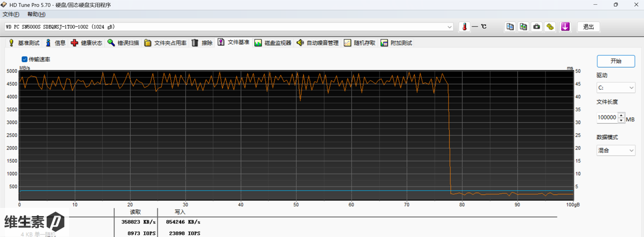Click the 退出 exit button
The width and height of the screenshot is (644, 237).
pos(588,27)
